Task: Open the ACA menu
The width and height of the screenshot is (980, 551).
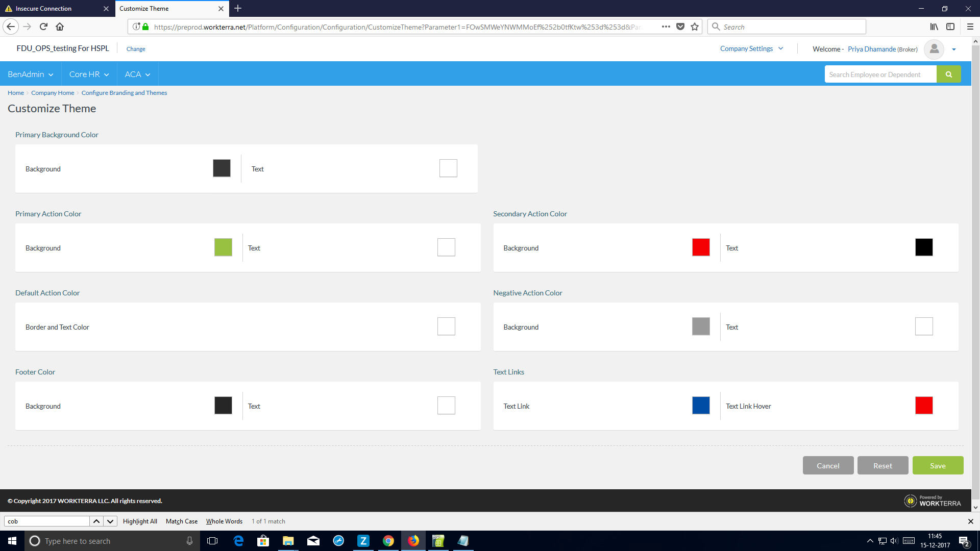Action: click(x=137, y=74)
